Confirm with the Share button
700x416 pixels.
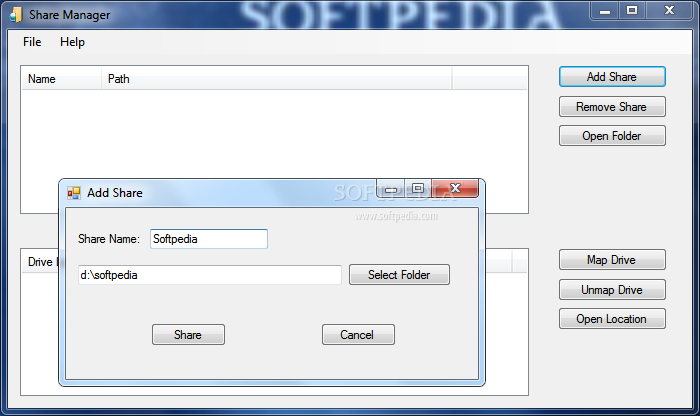[188, 335]
